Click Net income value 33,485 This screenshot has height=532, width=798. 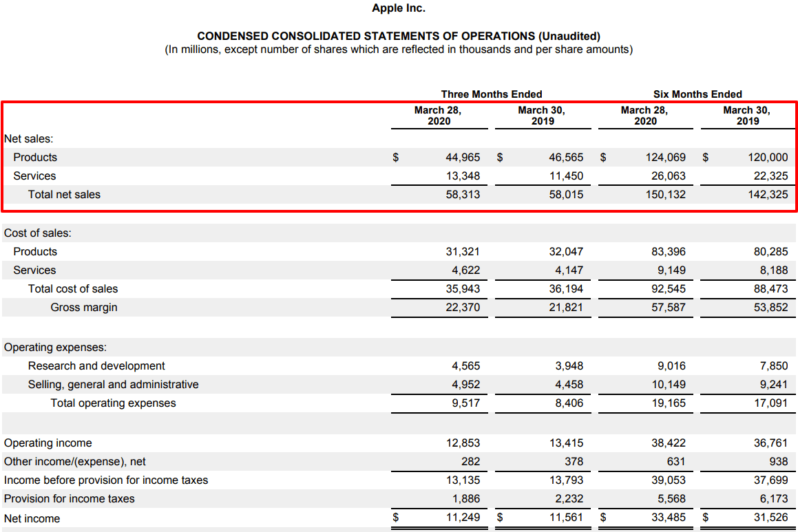pos(669,518)
